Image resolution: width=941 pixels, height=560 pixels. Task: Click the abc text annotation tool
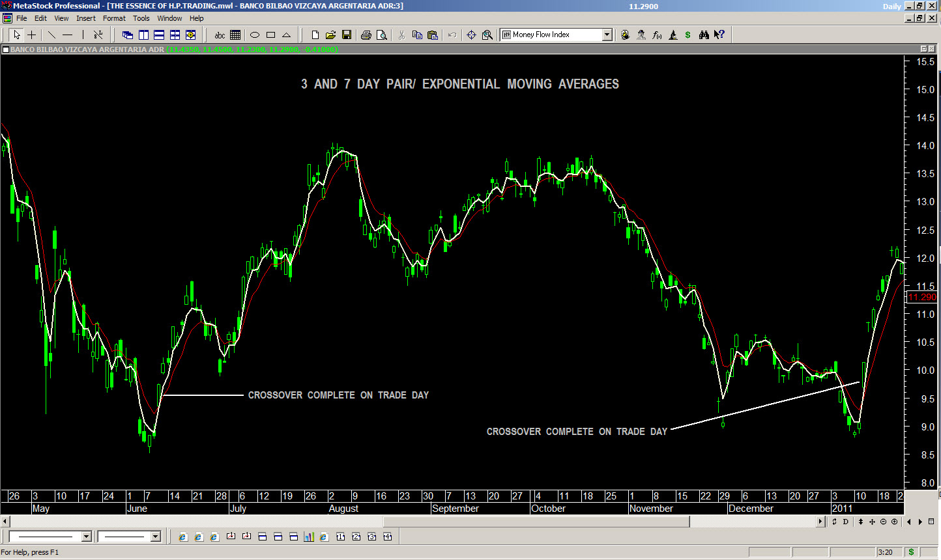(220, 35)
